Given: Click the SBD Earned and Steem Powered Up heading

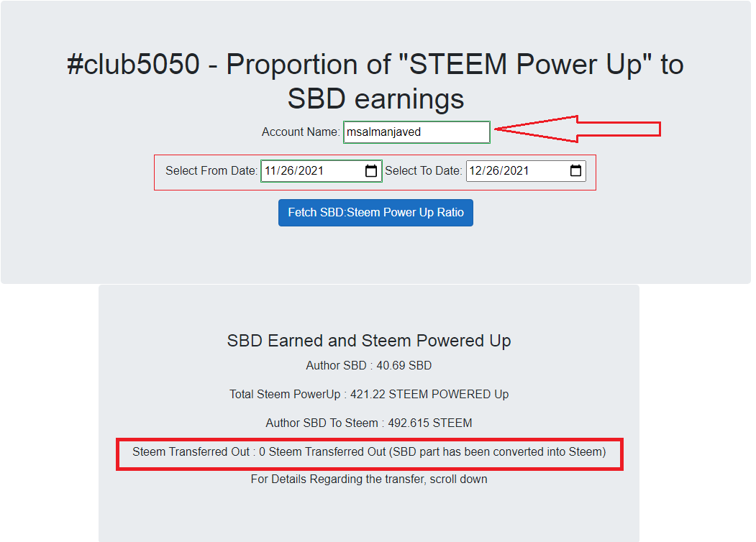Looking at the screenshot, I should [x=369, y=341].
